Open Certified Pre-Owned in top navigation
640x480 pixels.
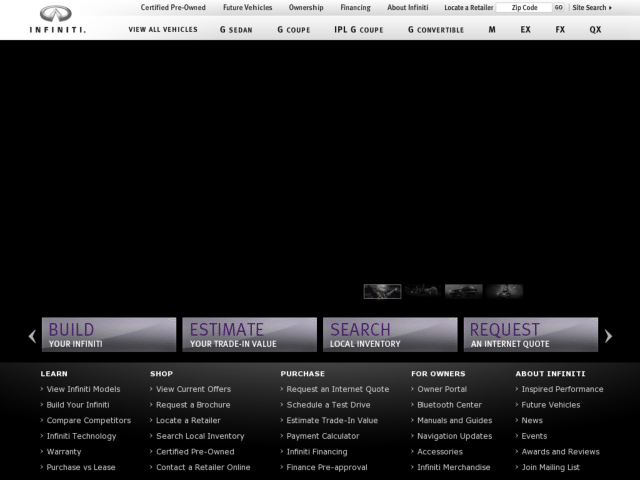(173, 7)
